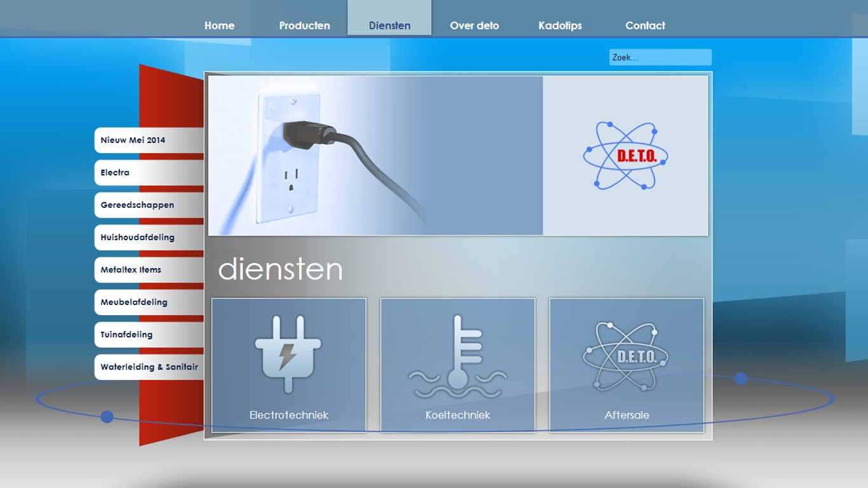Open the Meubelafdeling category

click(x=149, y=302)
